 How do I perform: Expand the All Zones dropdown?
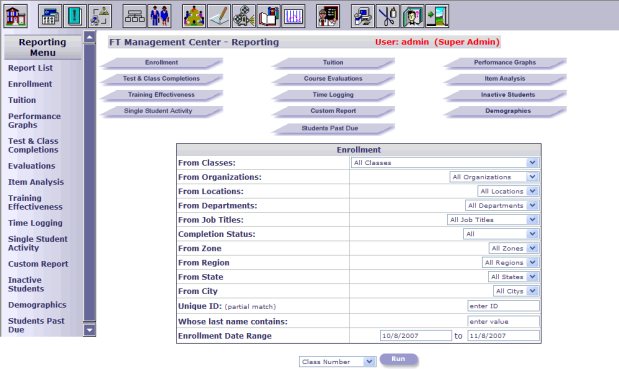(x=514, y=248)
